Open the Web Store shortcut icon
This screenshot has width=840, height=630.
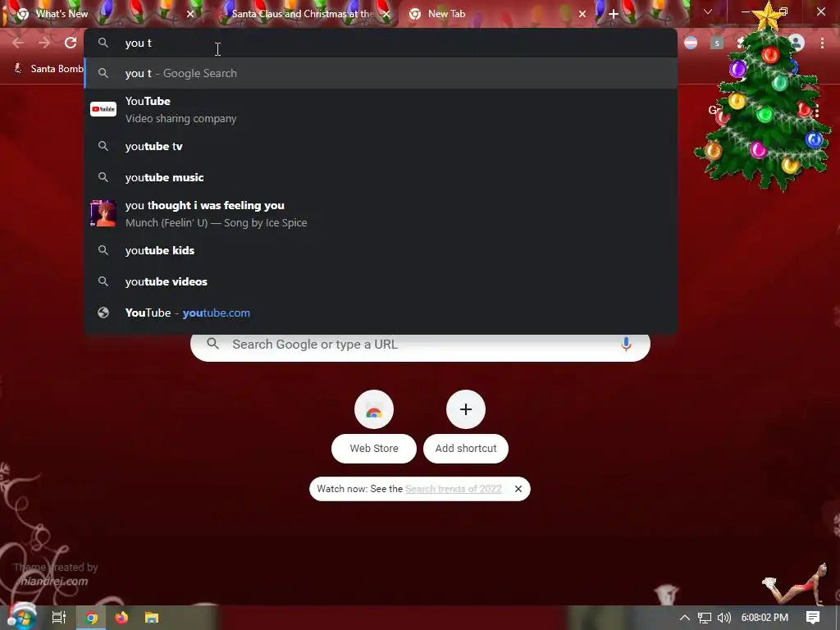374,410
